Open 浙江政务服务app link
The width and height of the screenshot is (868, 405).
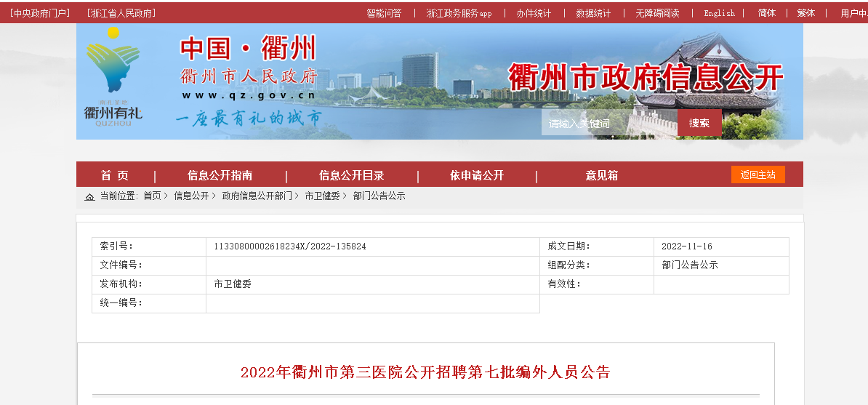pyautogui.click(x=459, y=13)
